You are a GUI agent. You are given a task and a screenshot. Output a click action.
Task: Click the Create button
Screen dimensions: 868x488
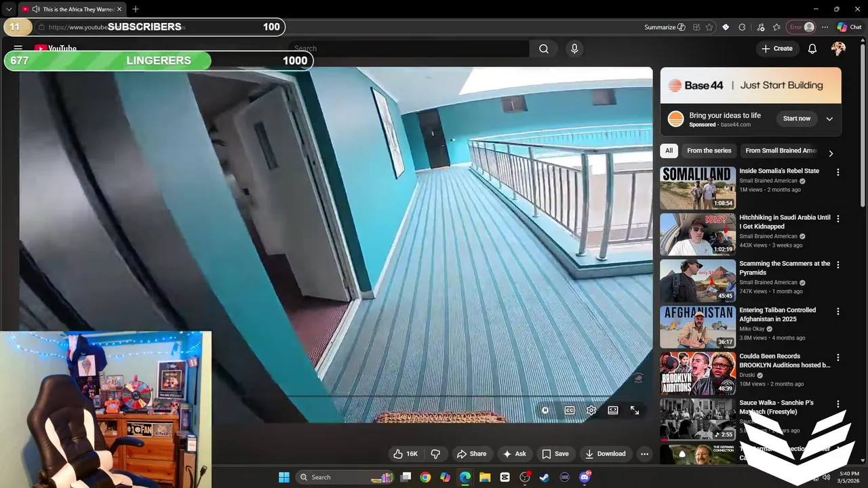pos(777,49)
